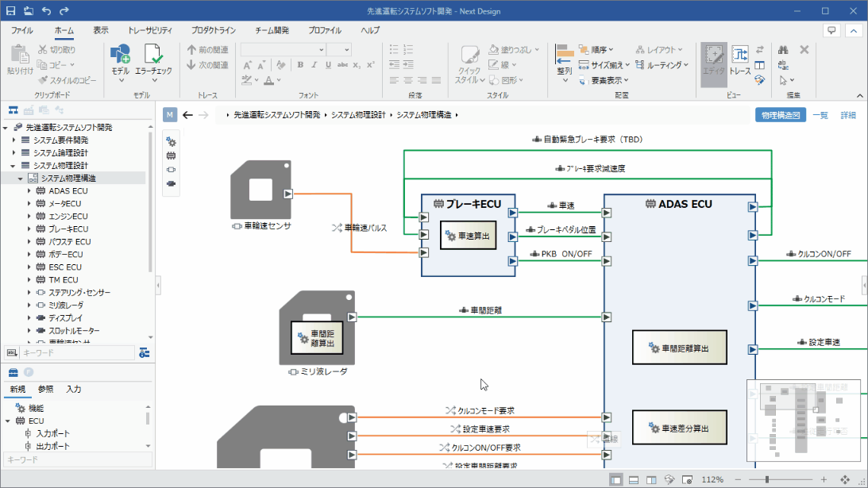
Task: Click the 貼り付け paste icon
Action: (20, 55)
